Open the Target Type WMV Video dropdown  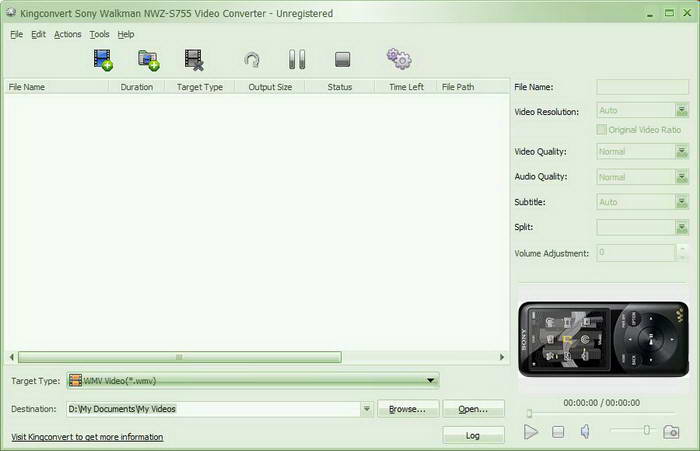tap(253, 380)
